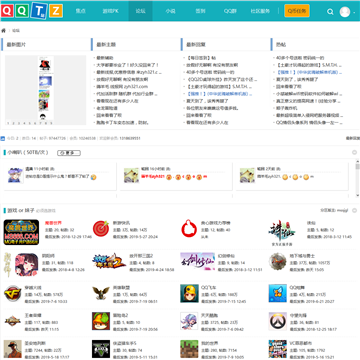
Task: Click the orange Q币任务 button
Action: coord(297,11)
